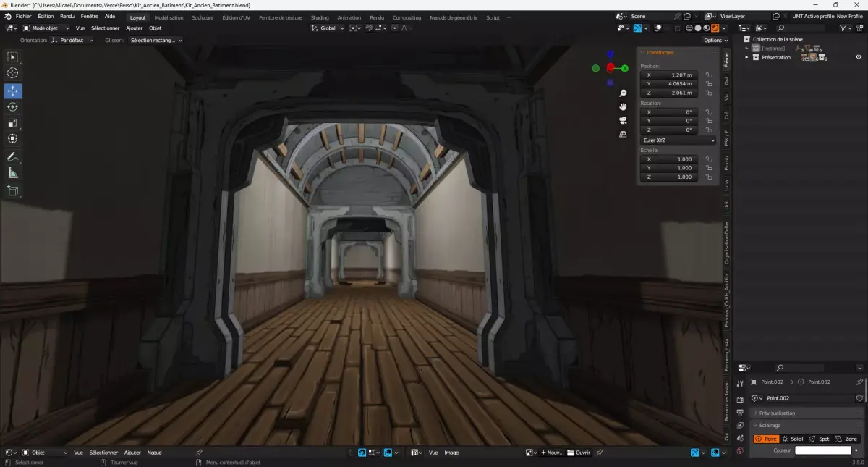This screenshot has width=868, height=467.
Task: Add a new scene next to Scene field
Action: (687, 16)
